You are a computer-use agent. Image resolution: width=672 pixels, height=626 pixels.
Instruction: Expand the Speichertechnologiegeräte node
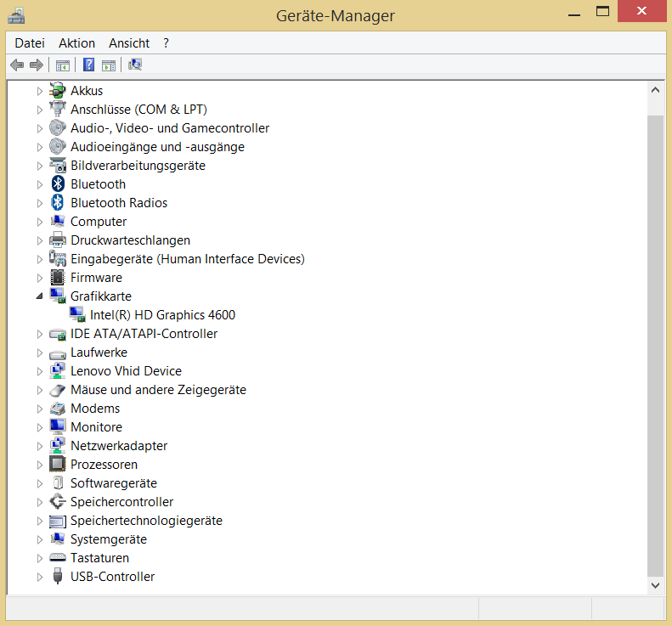(40, 521)
